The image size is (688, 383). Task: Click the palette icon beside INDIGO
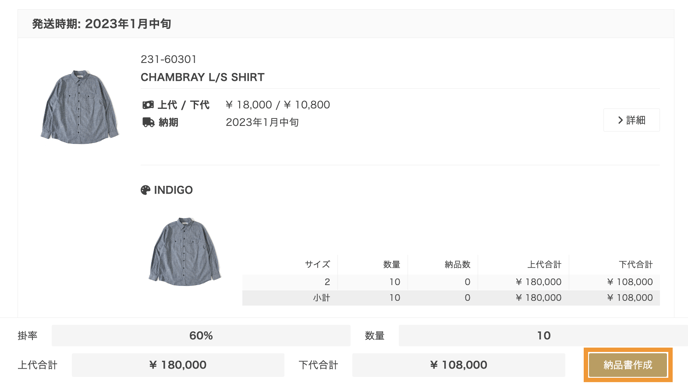point(145,190)
